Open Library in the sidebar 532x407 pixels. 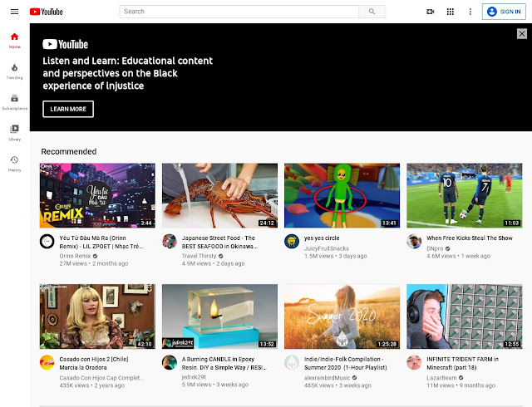[15, 133]
